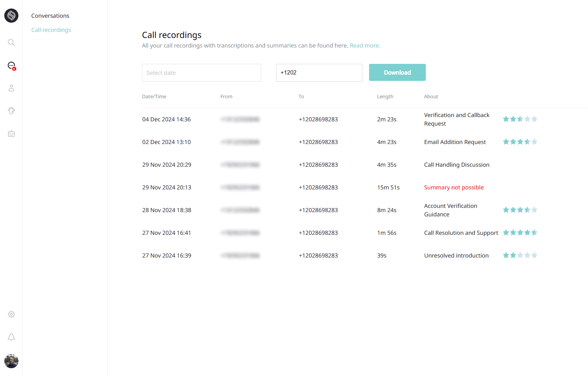Select the Conversations menu item
The width and height of the screenshot is (588, 376).
click(x=50, y=16)
